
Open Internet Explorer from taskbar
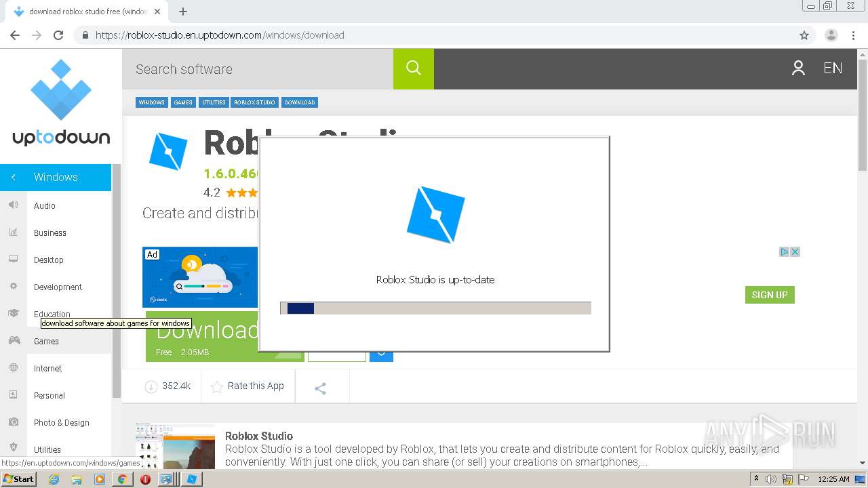point(54,479)
